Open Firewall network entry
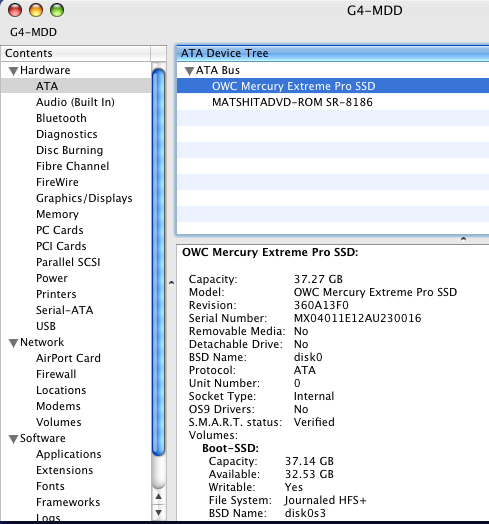 click(x=56, y=374)
